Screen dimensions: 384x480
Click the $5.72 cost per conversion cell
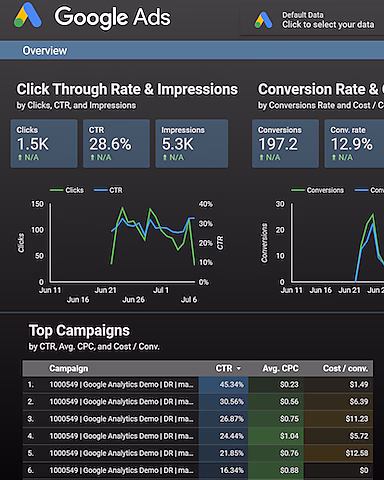click(x=338, y=436)
